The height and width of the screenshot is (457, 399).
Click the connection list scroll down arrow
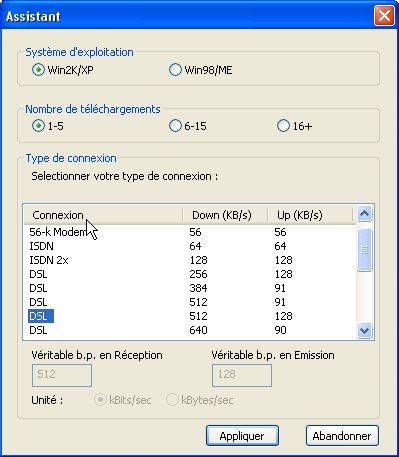[x=364, y=331]
